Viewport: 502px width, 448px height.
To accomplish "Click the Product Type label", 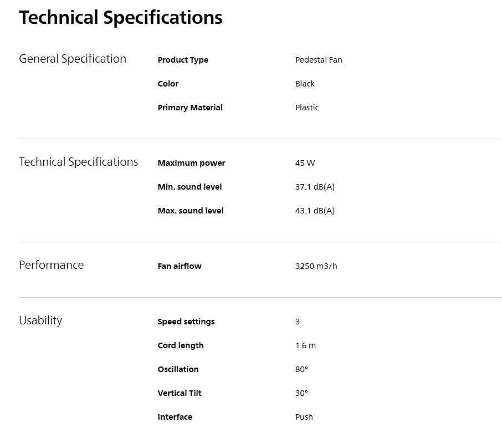I will pos(183,60).
